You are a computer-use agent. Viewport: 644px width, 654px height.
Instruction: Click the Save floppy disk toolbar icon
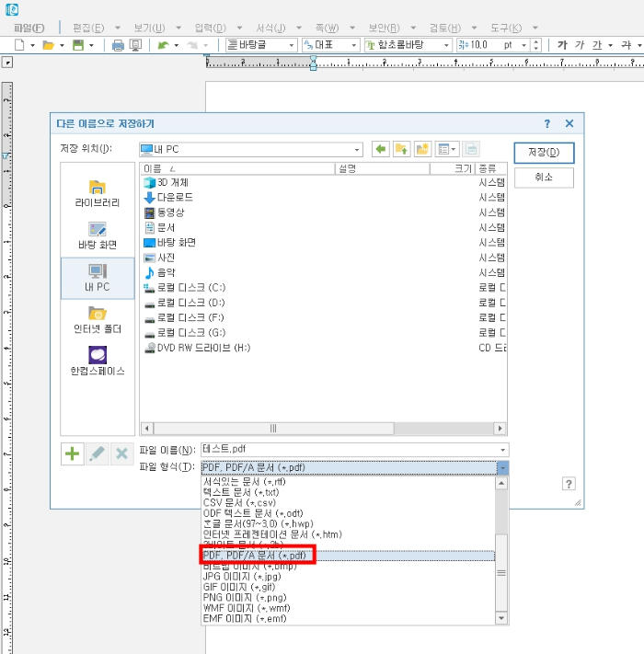click(x=78, y=45)
